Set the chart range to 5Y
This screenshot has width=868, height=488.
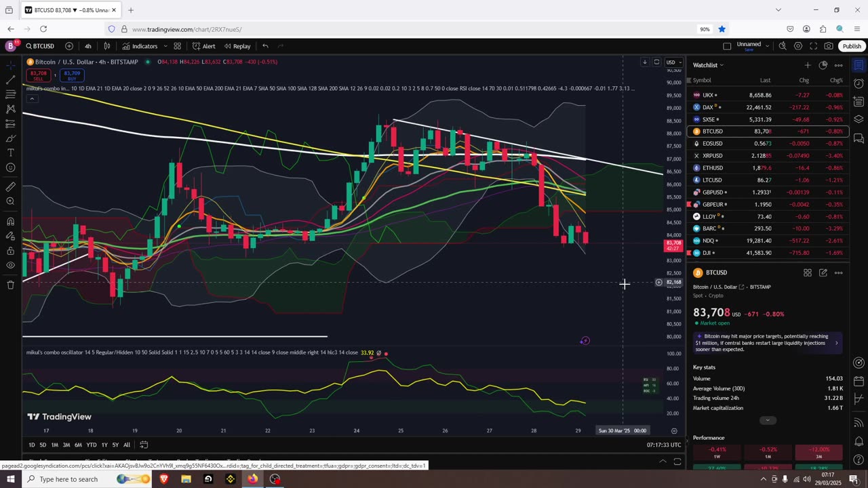click(115, 445)
